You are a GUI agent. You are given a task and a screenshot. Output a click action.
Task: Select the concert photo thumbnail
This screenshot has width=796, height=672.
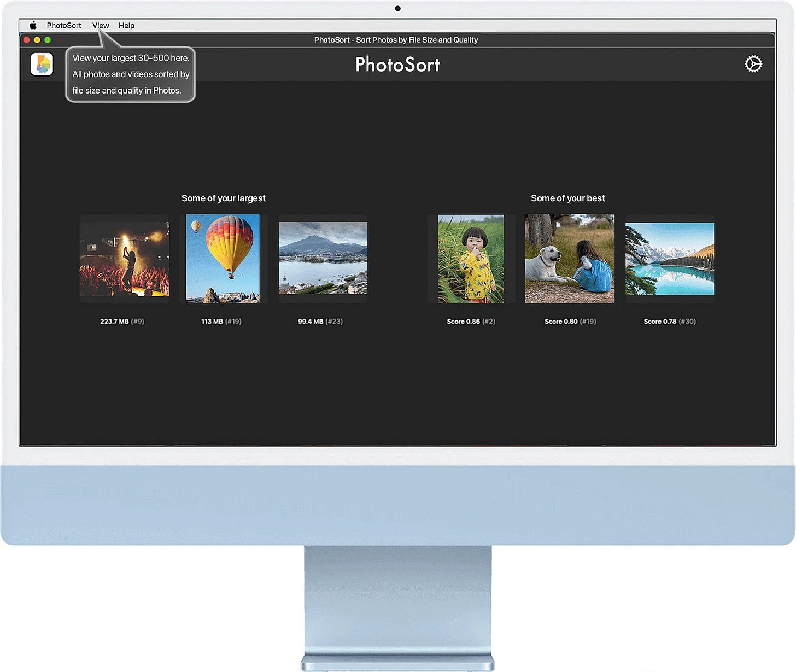(x=125, y=259)
